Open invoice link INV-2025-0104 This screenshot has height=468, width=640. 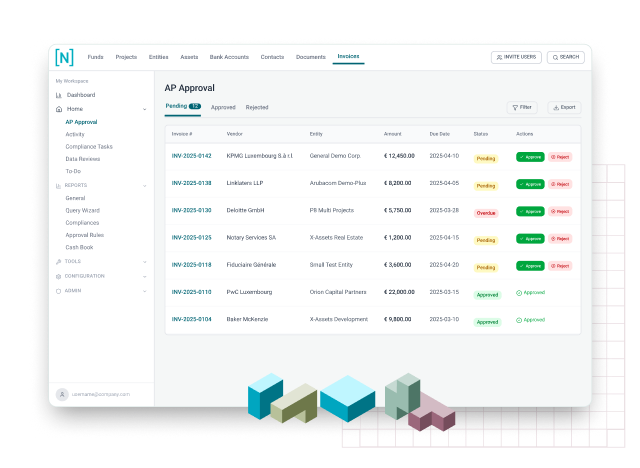191,319
